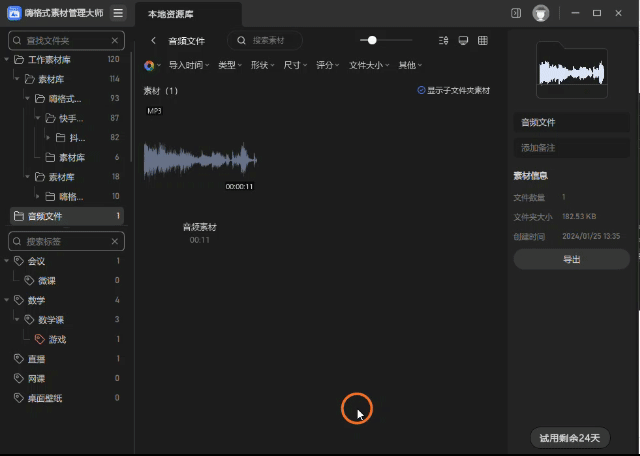The image size is (640, 456).
Task: Click the 导出 button
Action: [571, 259]
